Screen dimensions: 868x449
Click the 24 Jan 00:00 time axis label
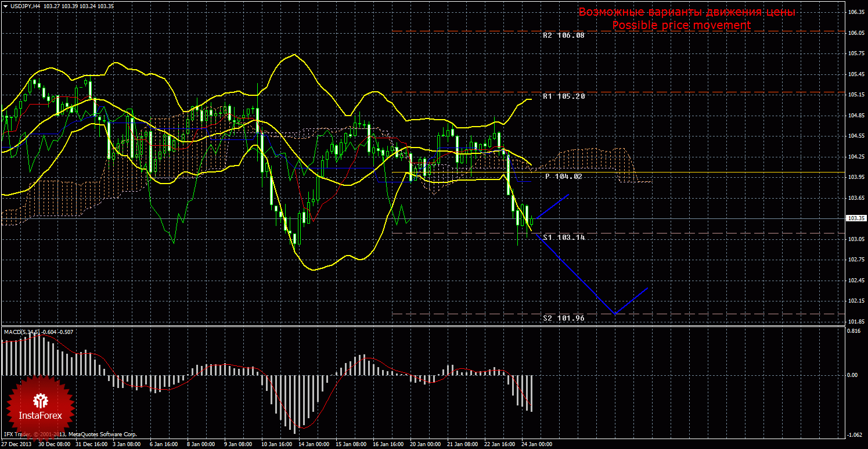coord(538,444)
